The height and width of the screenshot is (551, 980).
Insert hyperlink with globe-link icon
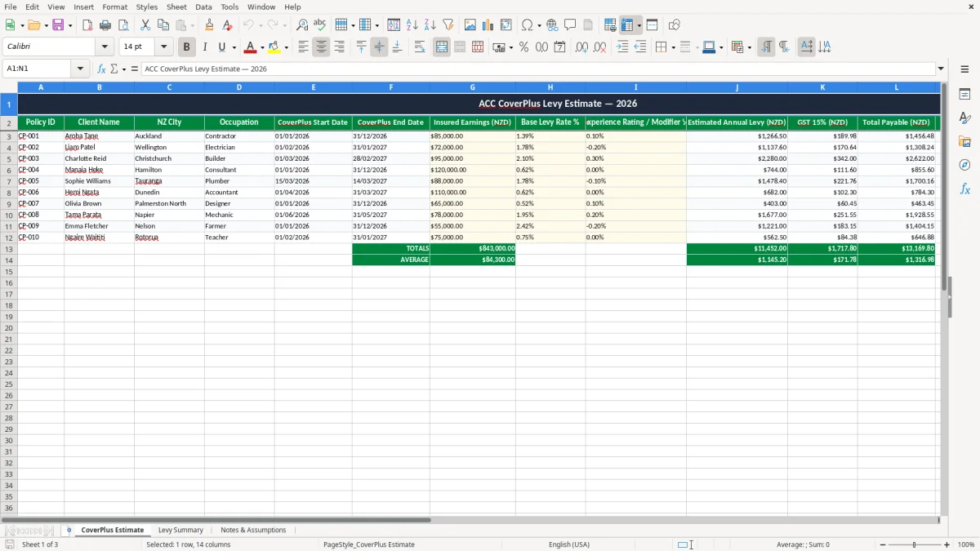coord(553,25)
